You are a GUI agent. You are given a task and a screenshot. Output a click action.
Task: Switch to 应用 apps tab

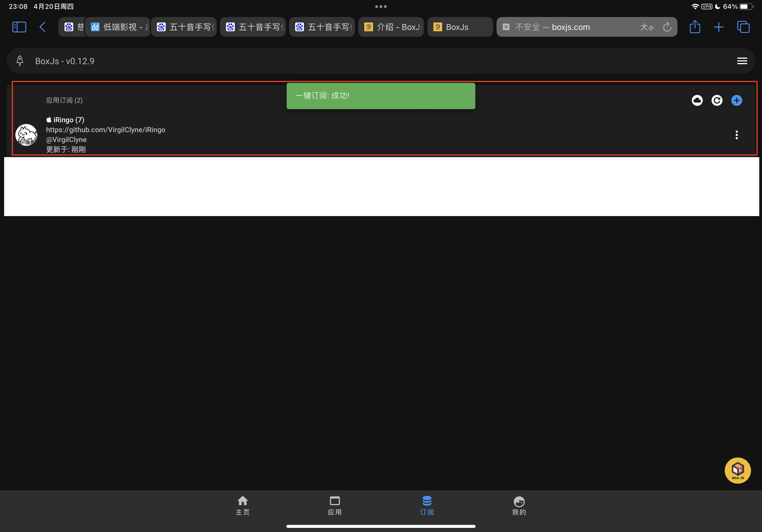tap(335, 505)
